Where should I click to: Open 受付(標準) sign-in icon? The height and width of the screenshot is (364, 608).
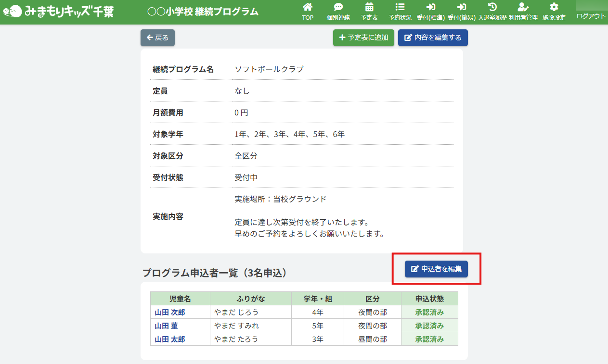(x=430, y=7)
